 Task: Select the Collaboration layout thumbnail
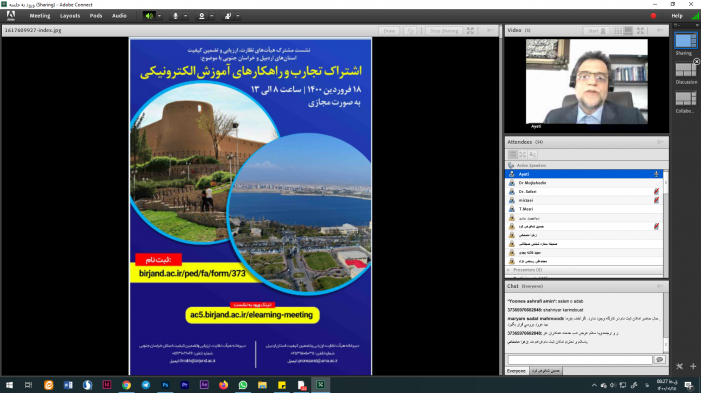685,99
